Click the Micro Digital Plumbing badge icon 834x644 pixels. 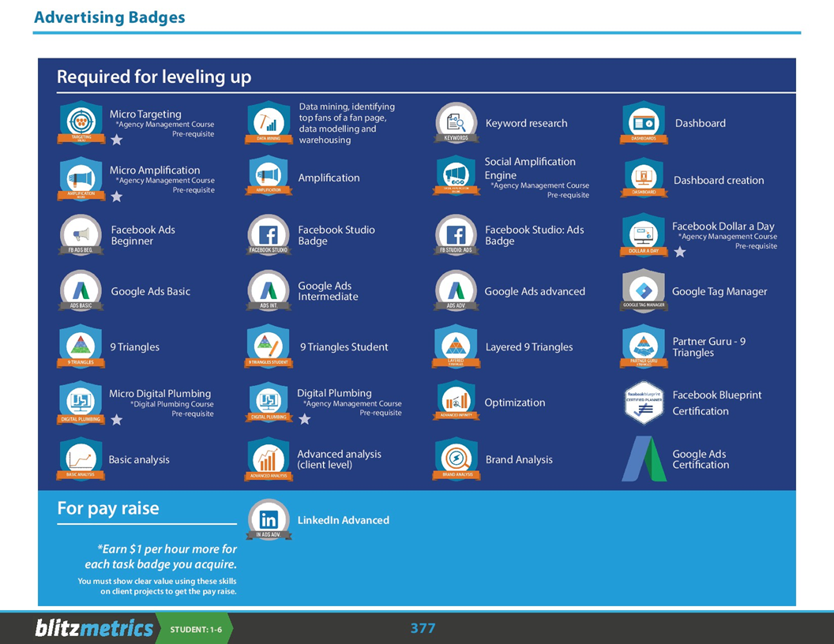point(81,402)
